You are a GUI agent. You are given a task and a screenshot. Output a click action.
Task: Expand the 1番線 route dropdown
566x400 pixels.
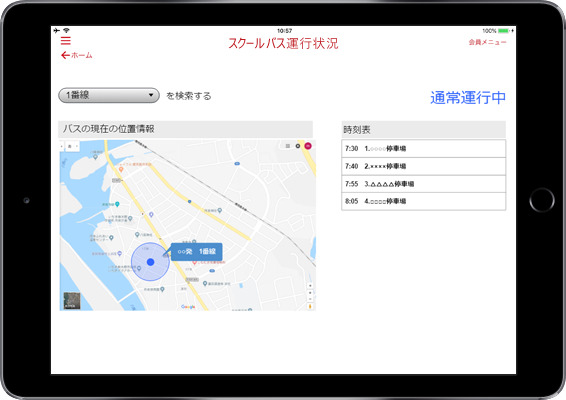109,95
